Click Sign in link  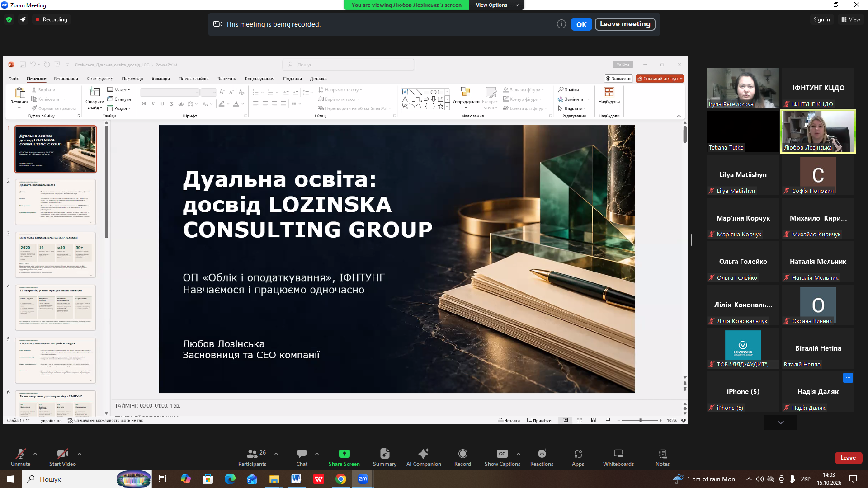[x=821, y=19]
